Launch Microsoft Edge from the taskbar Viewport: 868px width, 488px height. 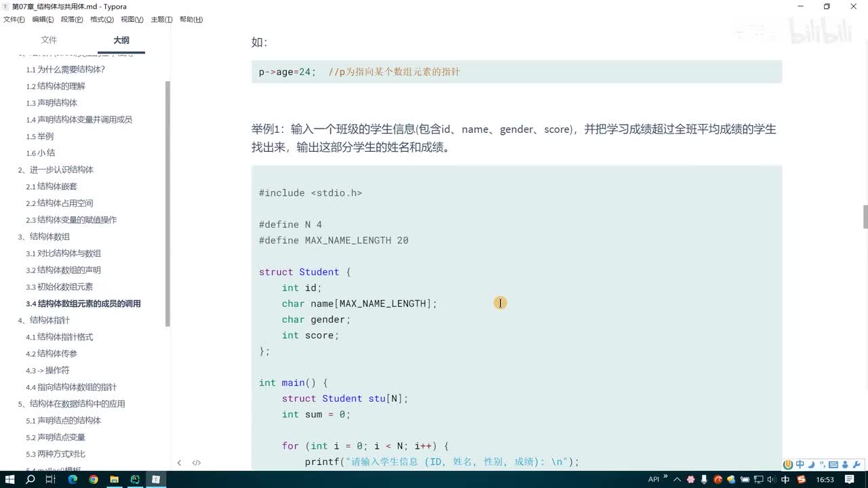[x=73, y=479]
